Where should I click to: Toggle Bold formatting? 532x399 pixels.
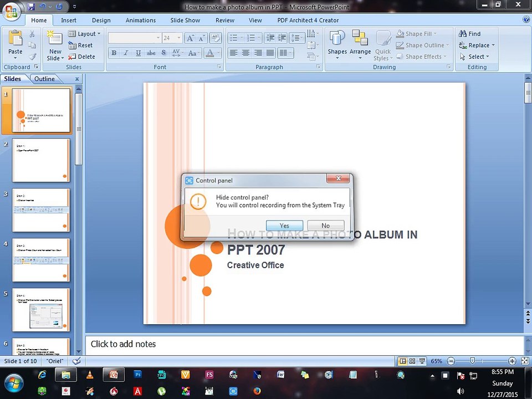pyautogui.click(x=114, y=53)
